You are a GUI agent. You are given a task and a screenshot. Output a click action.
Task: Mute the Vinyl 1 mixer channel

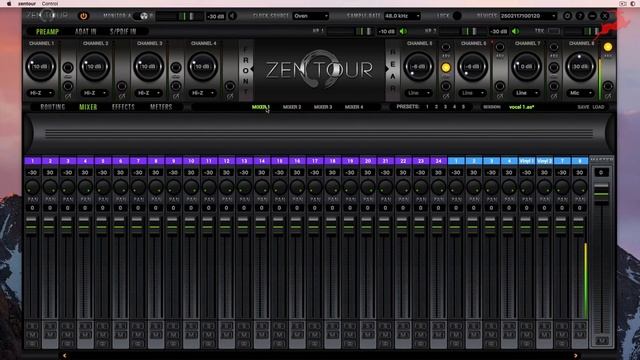click(x=527, y=335)
